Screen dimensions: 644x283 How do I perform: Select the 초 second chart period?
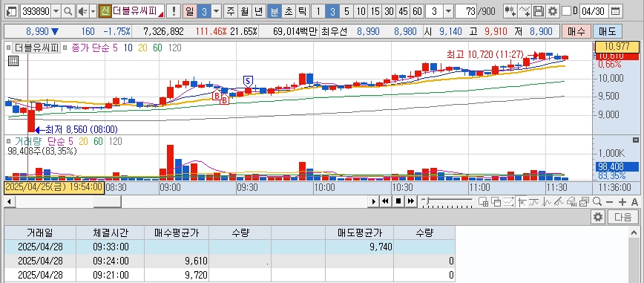(289, 11)
